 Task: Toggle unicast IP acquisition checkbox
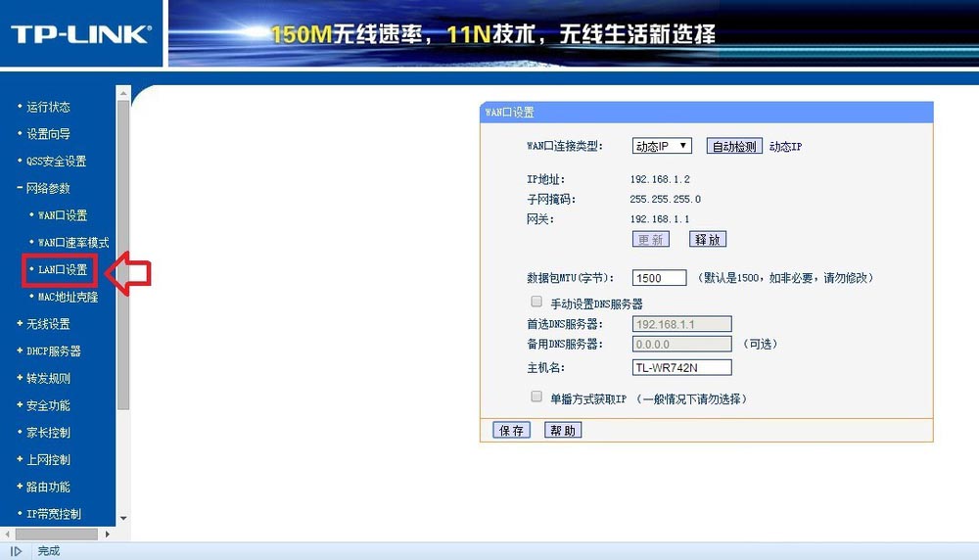coord(536,397)
